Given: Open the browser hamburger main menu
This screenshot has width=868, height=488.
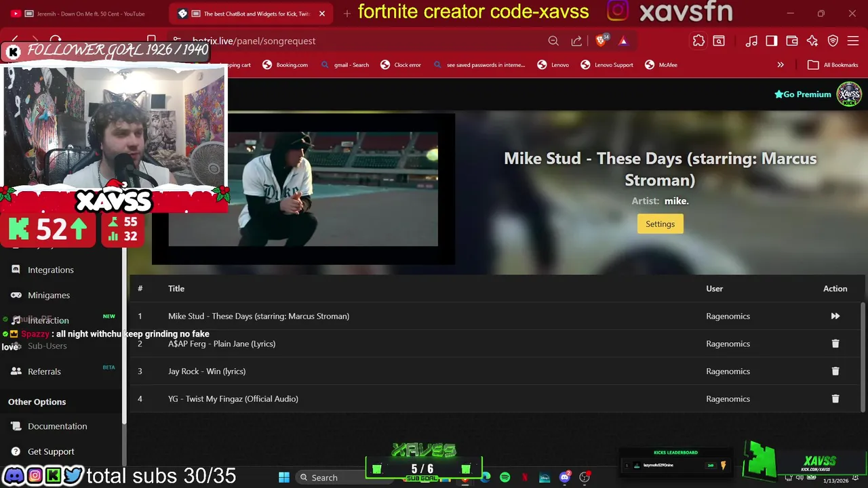Looking at the screenshot, I should point(853,41).
